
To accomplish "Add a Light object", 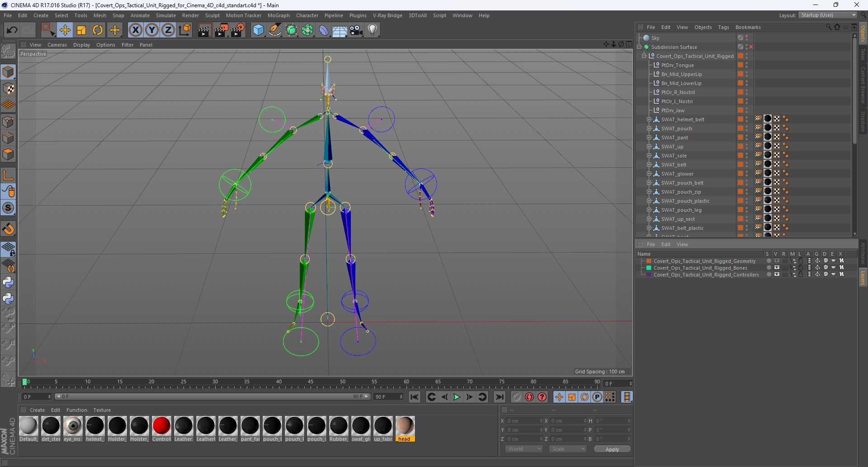I will pos(373,30).
